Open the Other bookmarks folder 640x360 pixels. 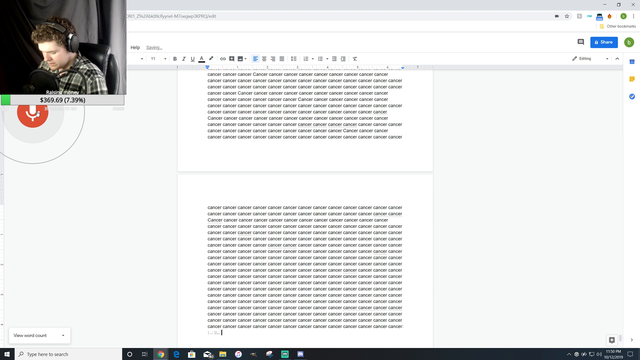pyautogui.click(x=618, y=27)
